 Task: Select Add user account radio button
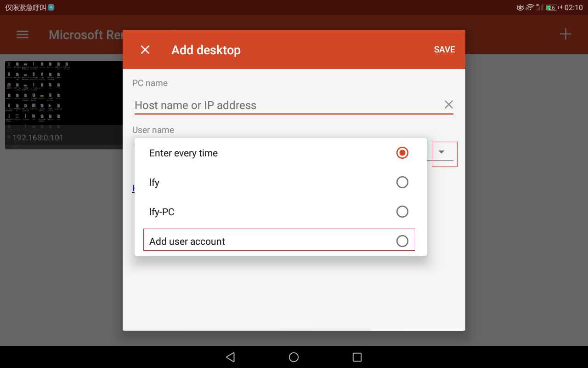[x=402, y=241]
